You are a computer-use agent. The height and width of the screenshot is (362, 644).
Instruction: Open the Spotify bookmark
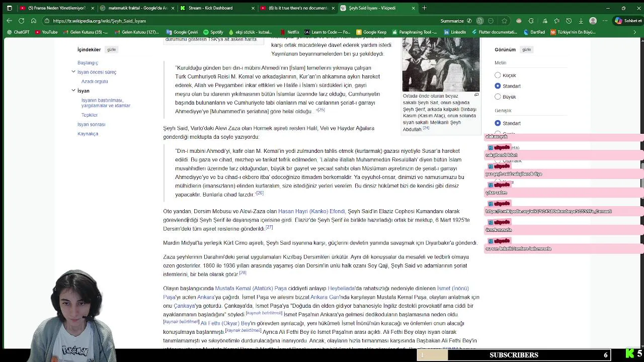point(213,32)
